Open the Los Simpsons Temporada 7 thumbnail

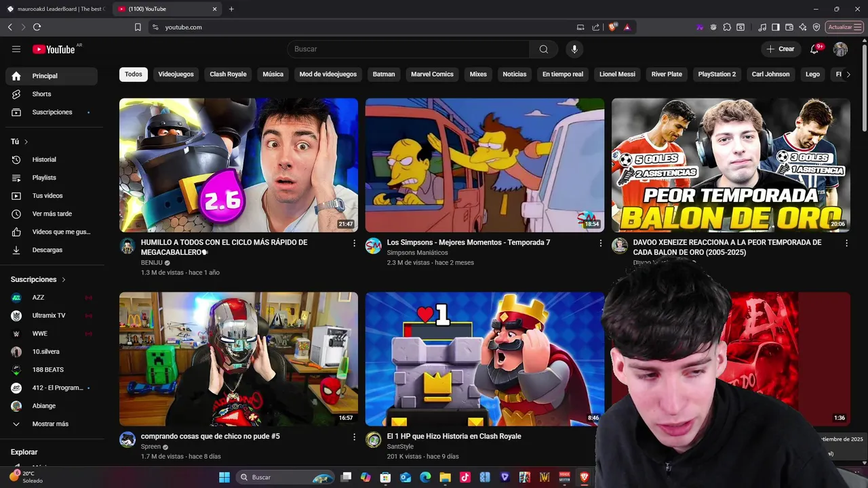coord(485,165)
